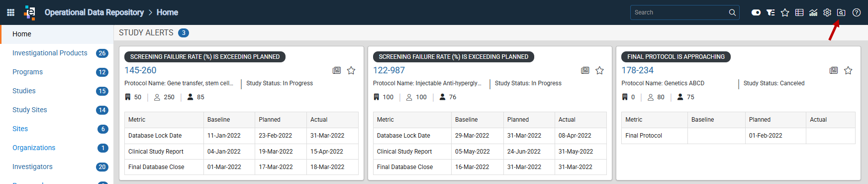Screen dimensions: 868x184
Task: Open the folder search icon
Action: point(841,12)
